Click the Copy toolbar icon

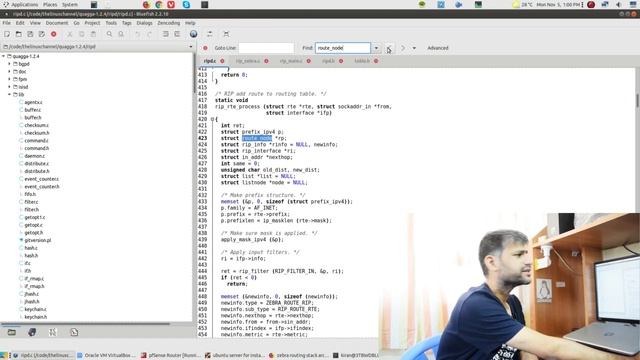82,34
